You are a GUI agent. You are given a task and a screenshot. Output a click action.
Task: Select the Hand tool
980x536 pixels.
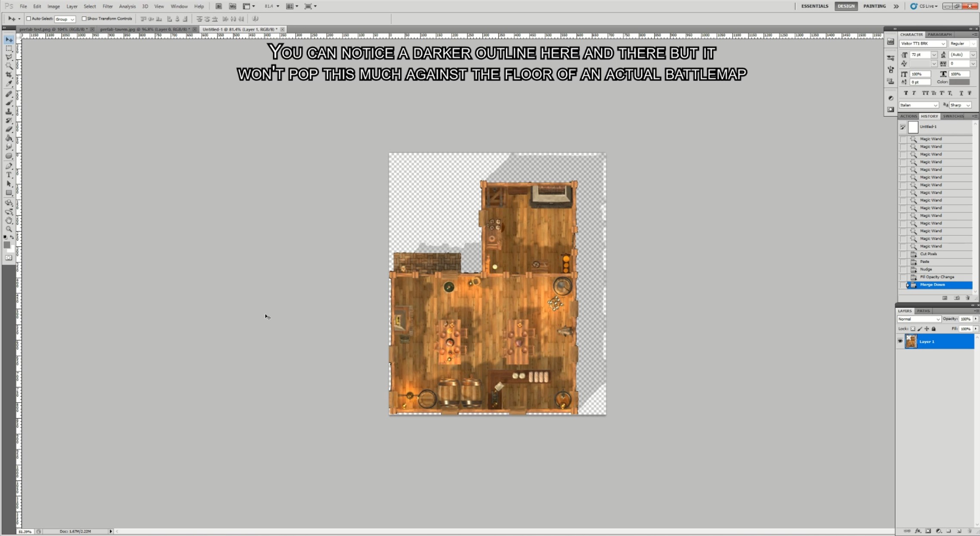(x=9, y=220)
